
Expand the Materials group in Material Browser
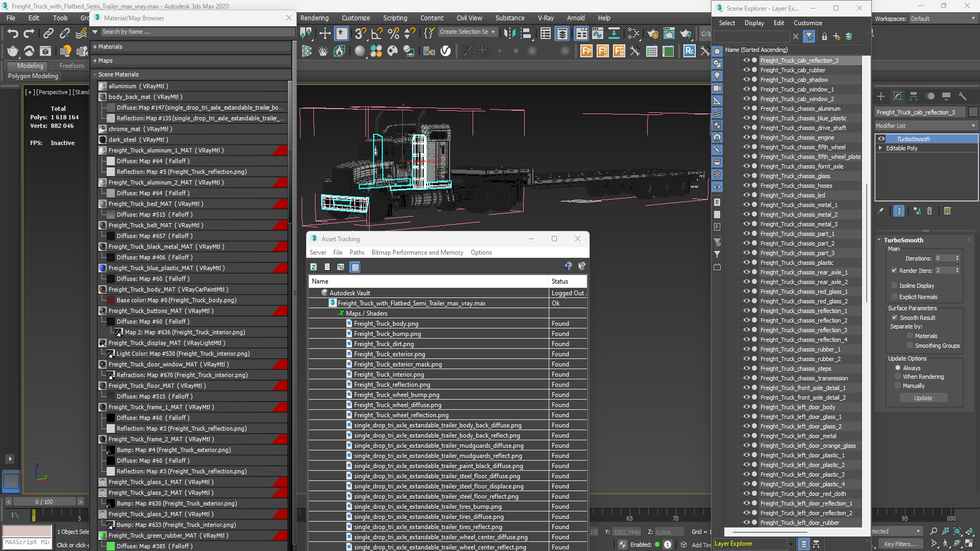coord(95,46)
